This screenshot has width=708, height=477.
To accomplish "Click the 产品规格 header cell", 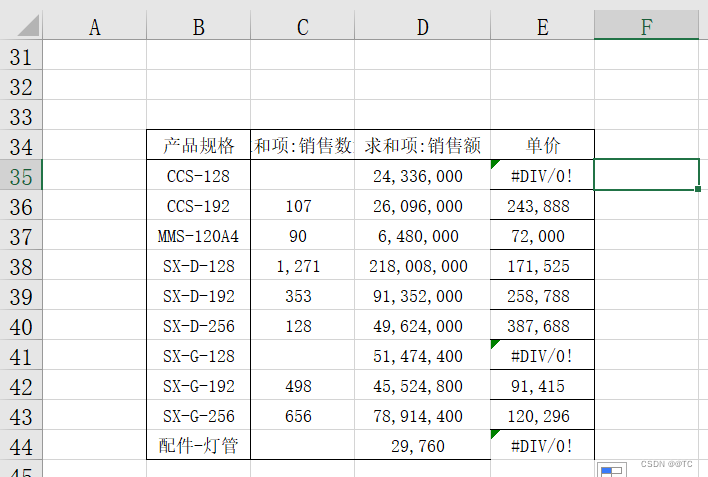I will pos(199,145).
